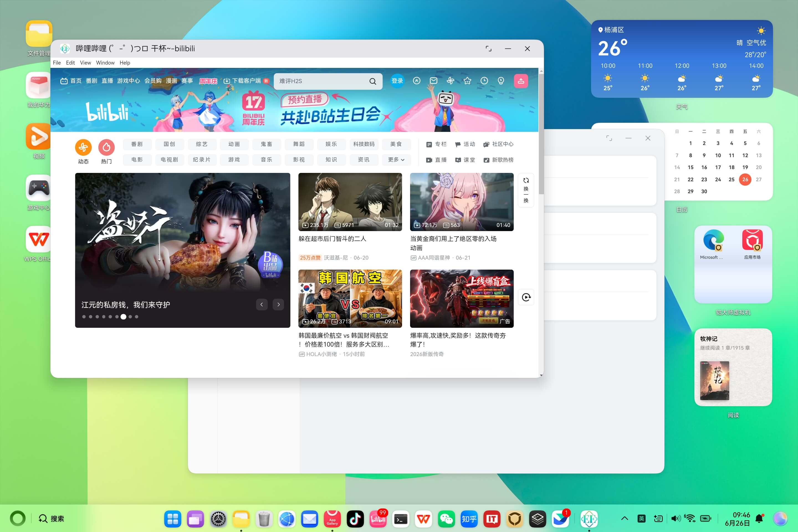Viewport: 798px width, 532px height.
Task: Open the Help menu
Action: tap(125, 63)
